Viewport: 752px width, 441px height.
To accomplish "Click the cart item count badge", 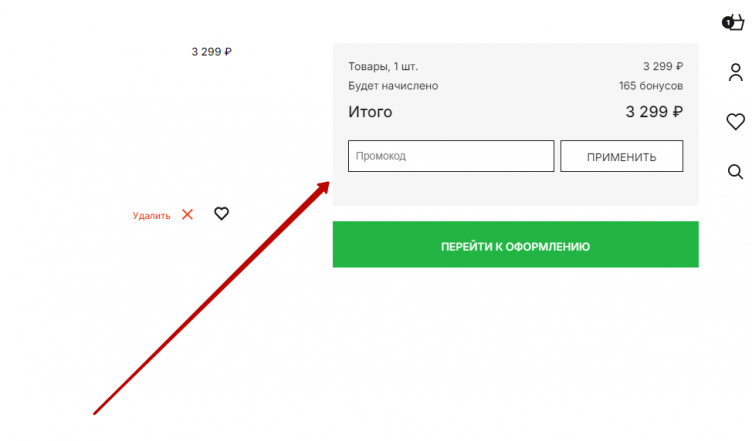I will [727, 22].
